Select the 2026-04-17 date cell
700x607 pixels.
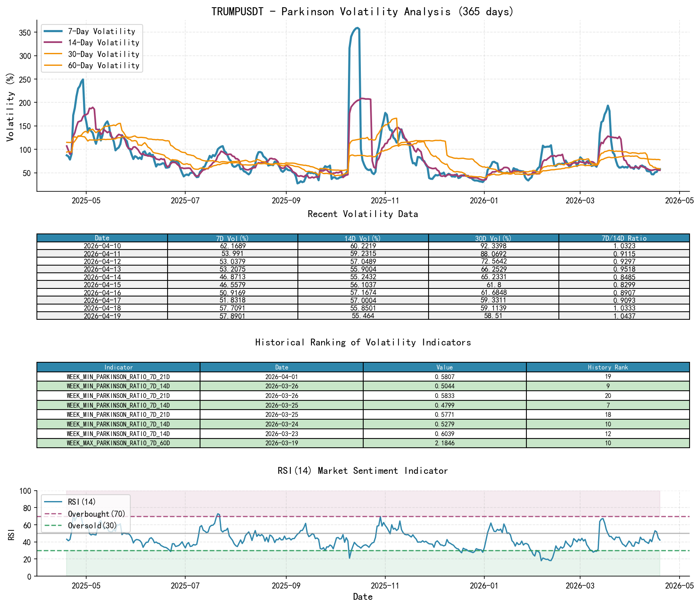click(x=102, y=300)
